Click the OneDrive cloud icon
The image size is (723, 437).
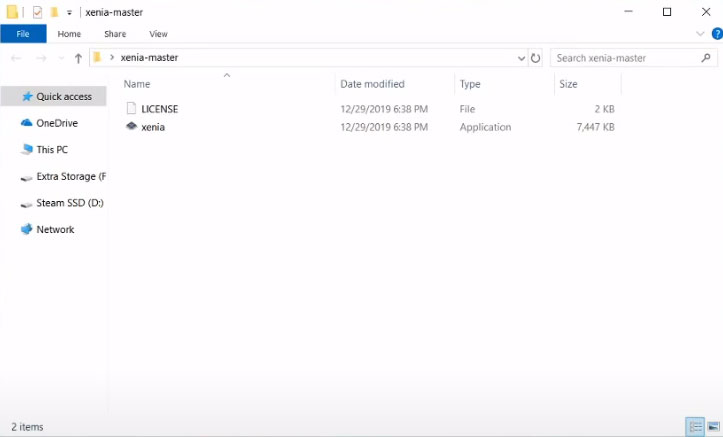pyautogui.click(x=27, y=123)
